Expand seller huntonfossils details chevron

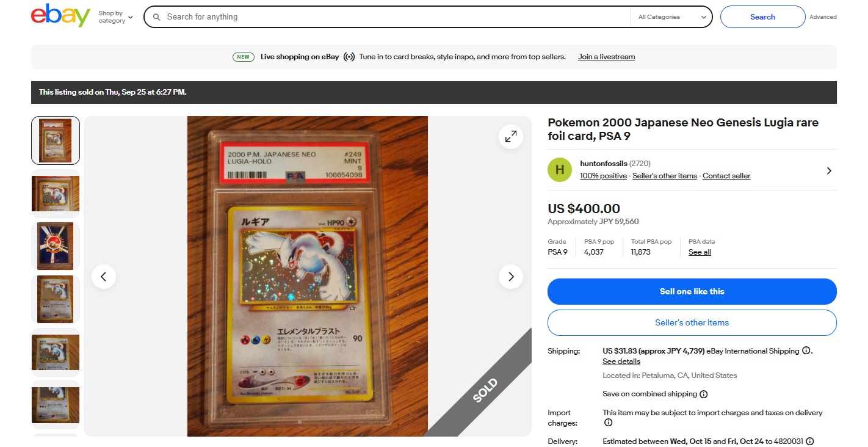pos(829,171)
